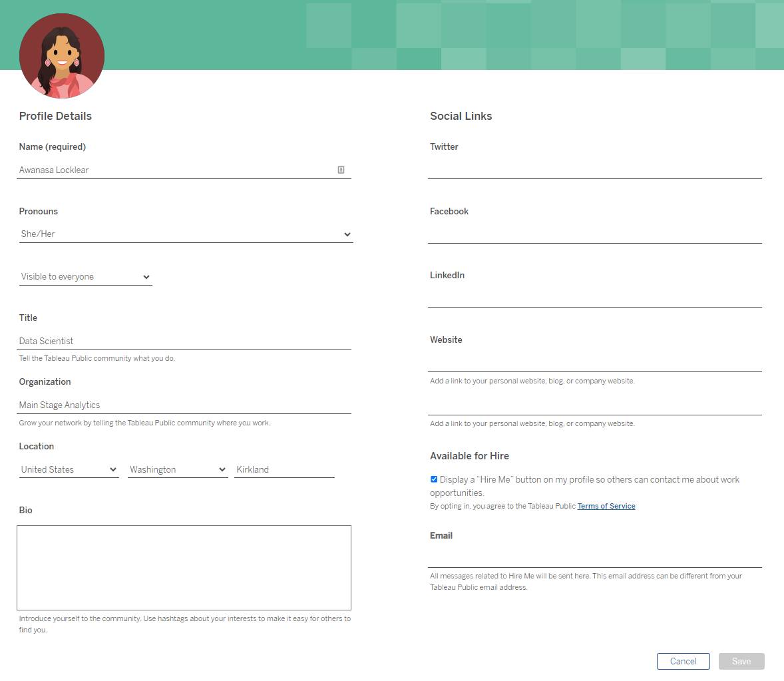Open the United States country dropdown
The image size is (784, 681).
pyautogui.click(x=69, y=469)
